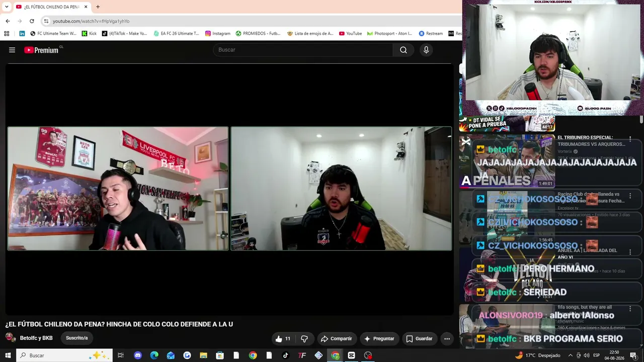Reload the YouTube page
Screen dimensions: 644x362
[x=32, y=21]
